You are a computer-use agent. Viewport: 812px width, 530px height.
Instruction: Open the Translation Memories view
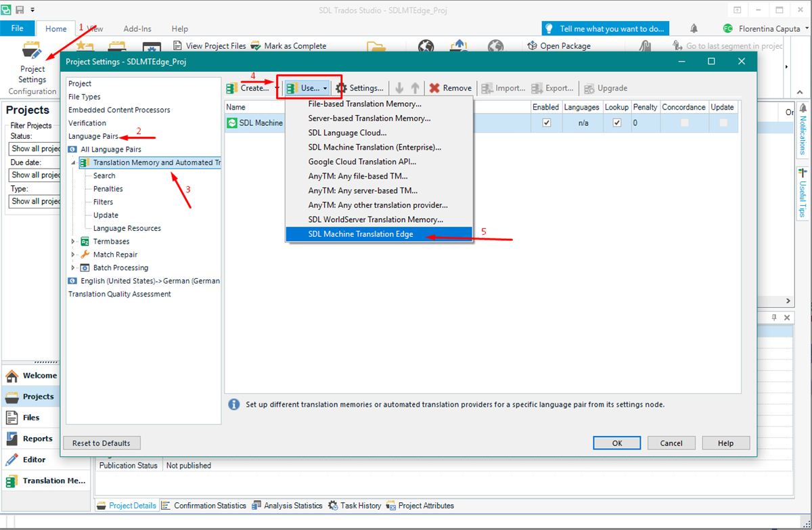45,481
